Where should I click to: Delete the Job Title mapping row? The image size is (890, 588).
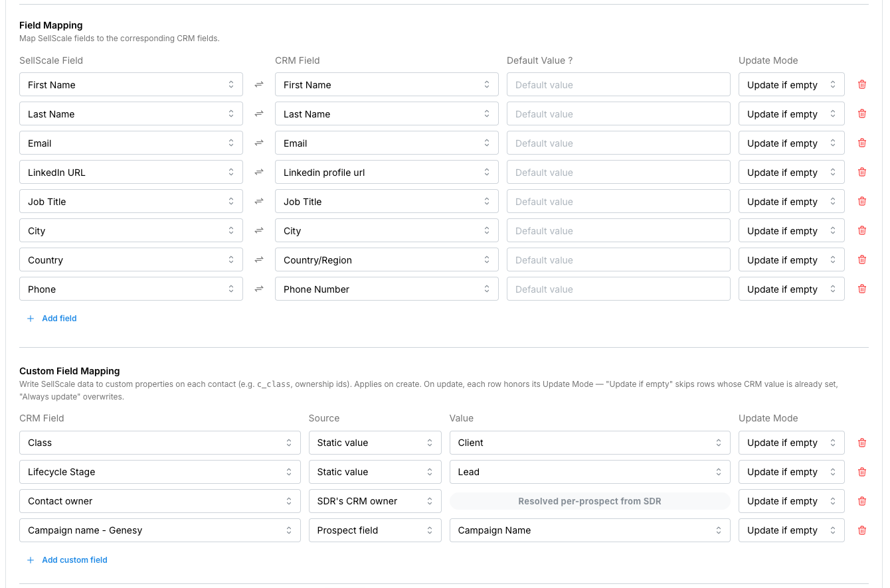[862, 201]
